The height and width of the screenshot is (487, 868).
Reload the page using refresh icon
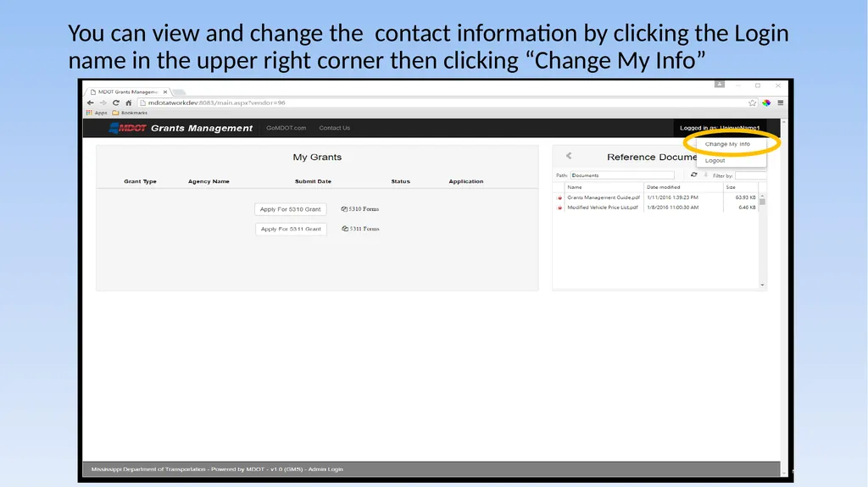click(115, 103)
